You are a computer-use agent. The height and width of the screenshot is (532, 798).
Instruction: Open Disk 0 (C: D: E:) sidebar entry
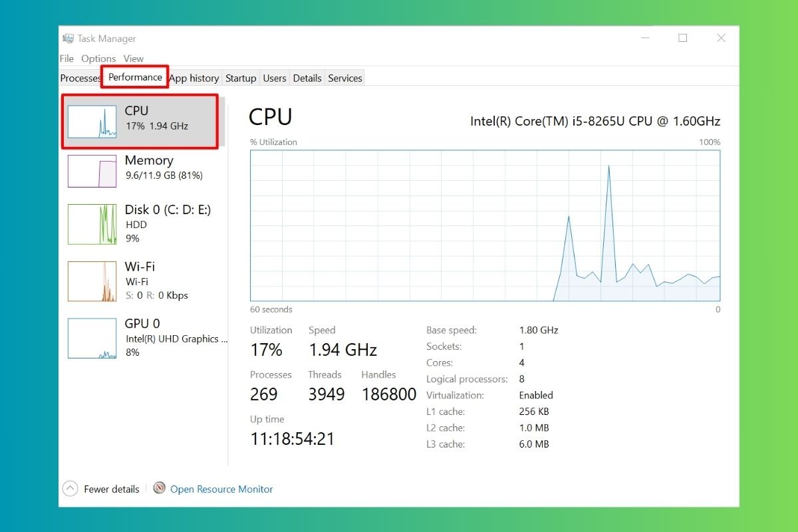(144, 223)
